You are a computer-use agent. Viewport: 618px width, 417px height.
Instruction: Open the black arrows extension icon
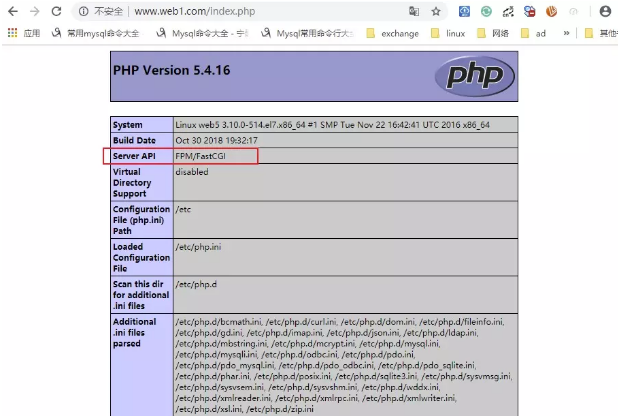pos(508,11)
